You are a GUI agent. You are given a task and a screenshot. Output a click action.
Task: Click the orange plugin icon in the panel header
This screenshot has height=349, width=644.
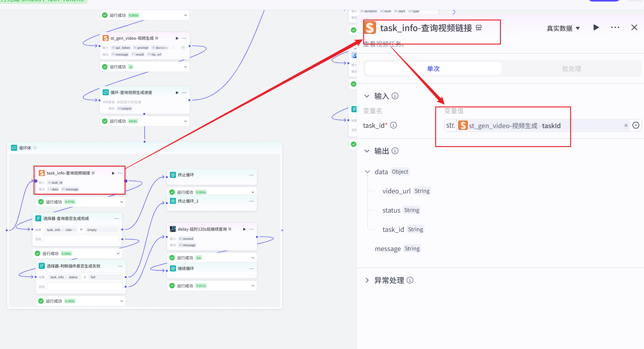click(x=370, y=27)
